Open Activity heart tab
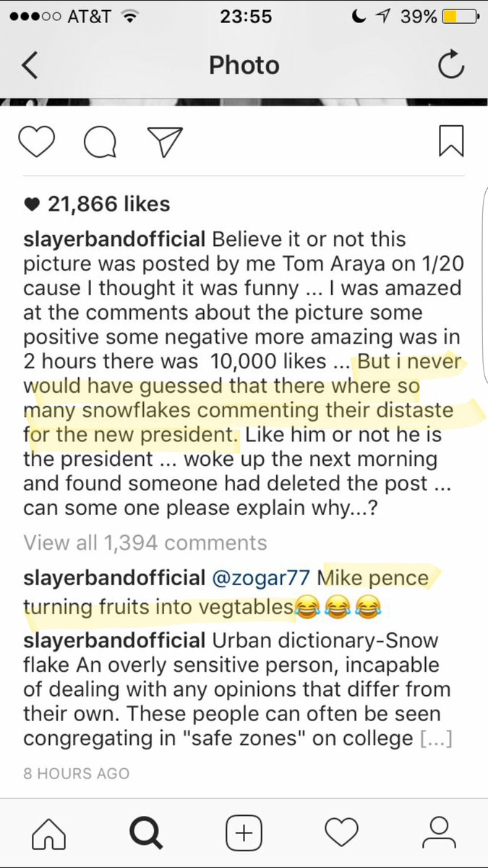Screen dimensions: 488x868 [x=341, y=833]
